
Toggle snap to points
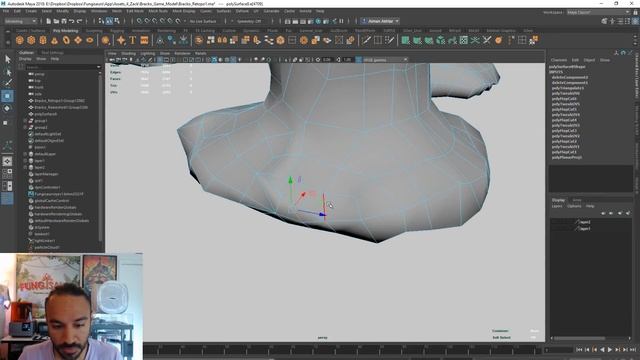tap(155, 21)
